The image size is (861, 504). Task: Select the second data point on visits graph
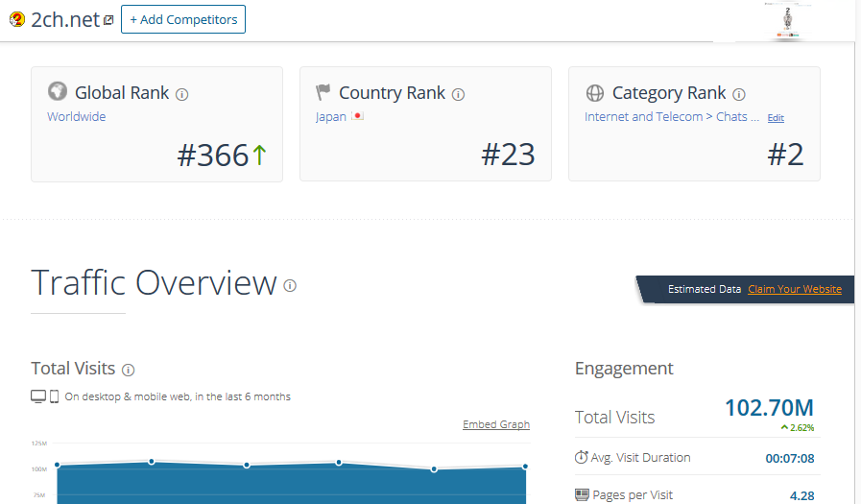coord(151,462)
